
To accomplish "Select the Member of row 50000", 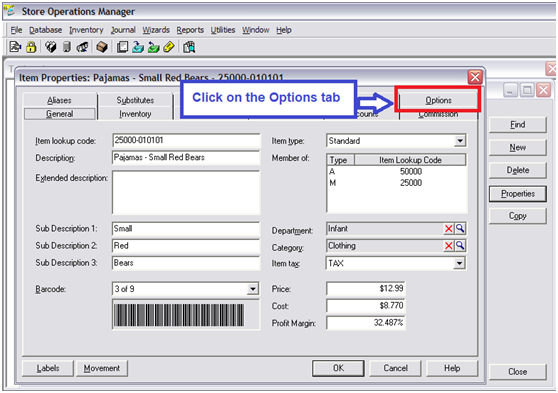I will [396, 172].
